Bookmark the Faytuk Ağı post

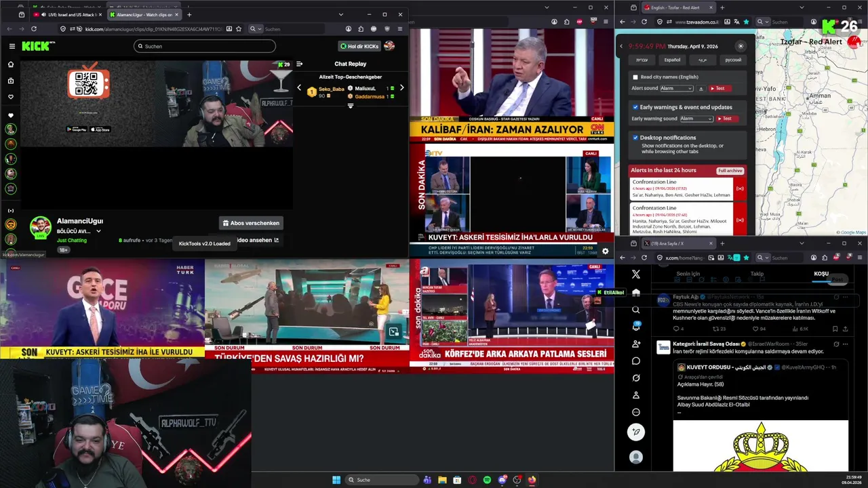pos(835,329)
